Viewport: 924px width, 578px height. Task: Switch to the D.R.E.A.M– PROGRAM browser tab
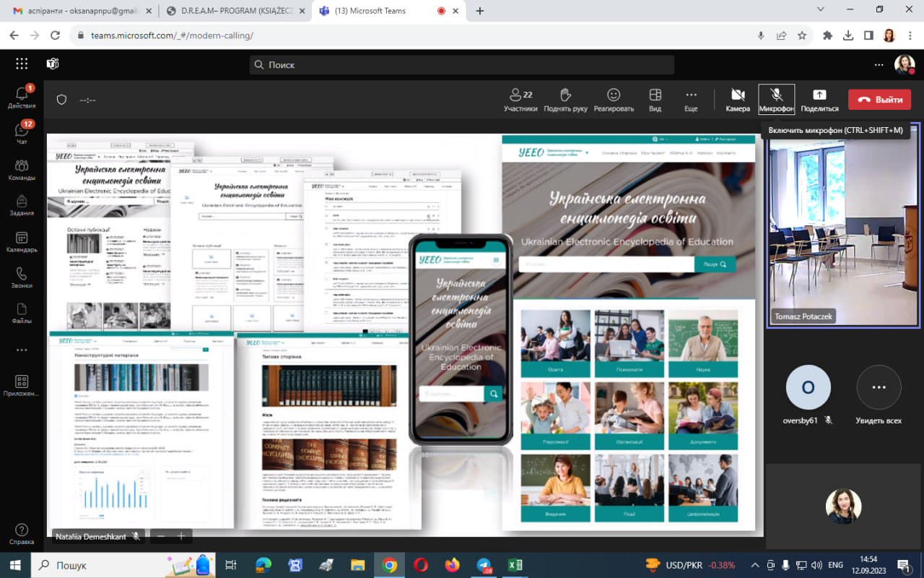pos(230,11)
